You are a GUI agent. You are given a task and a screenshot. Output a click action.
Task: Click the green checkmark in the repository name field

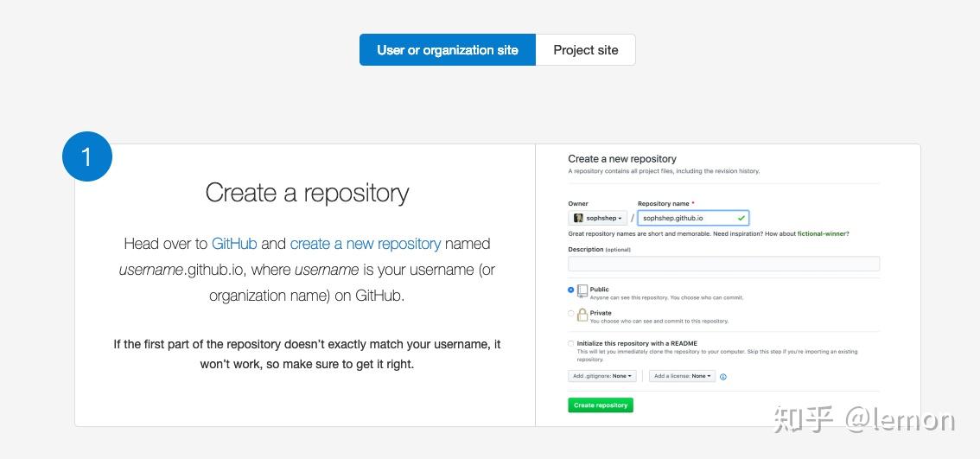[x=741, y=218]
